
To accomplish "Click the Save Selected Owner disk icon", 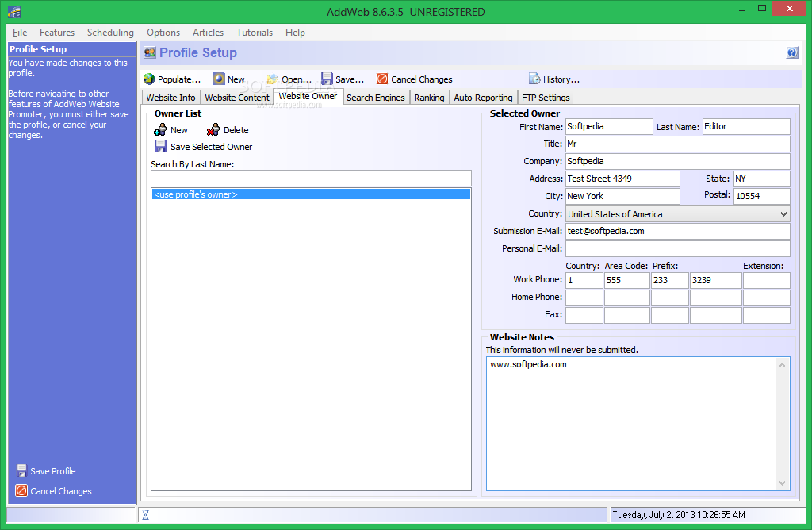I will pos(160,146).
